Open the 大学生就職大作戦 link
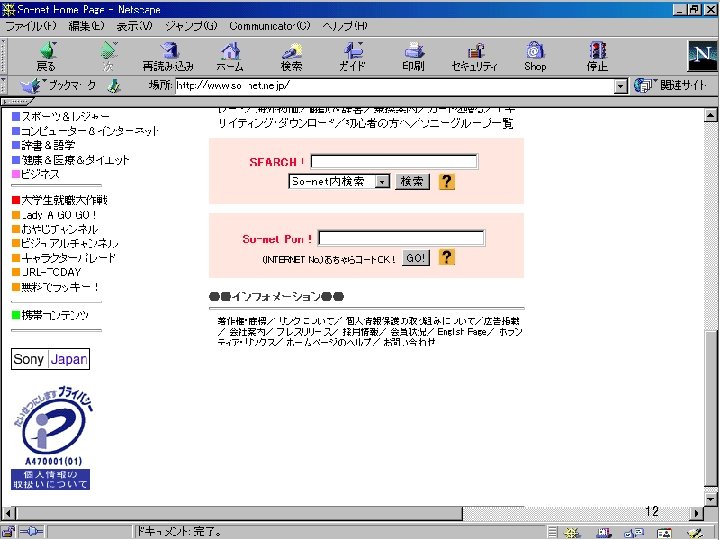Viewport: 720px width, 540px height. [x=64, y=200]
